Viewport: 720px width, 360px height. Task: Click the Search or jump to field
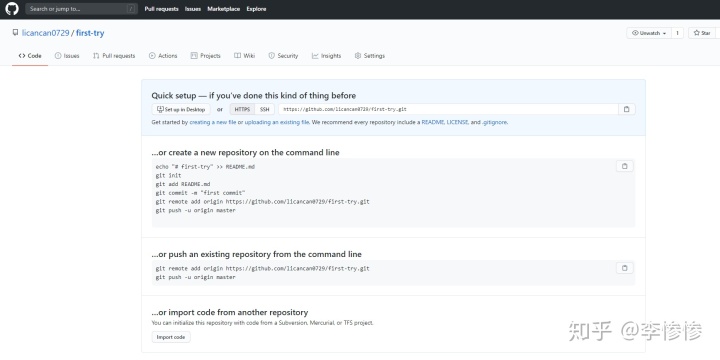pyautogui.click(x=81, y=9)
